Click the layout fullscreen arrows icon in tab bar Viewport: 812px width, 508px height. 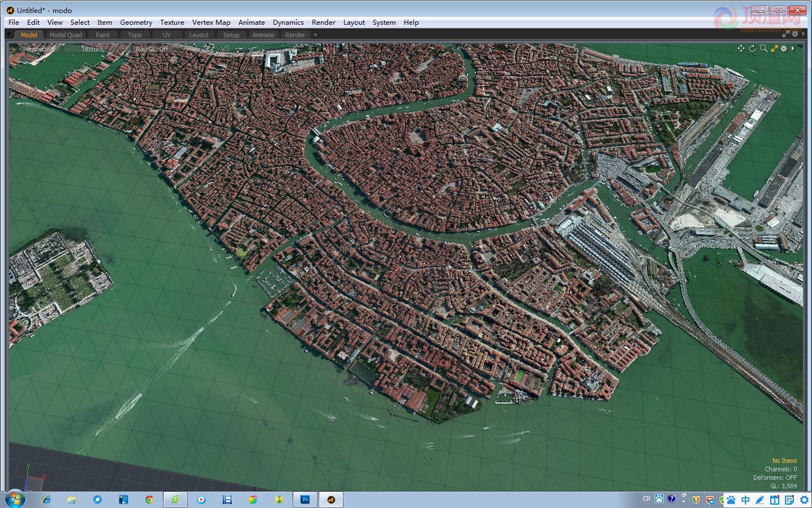point(785,34)
